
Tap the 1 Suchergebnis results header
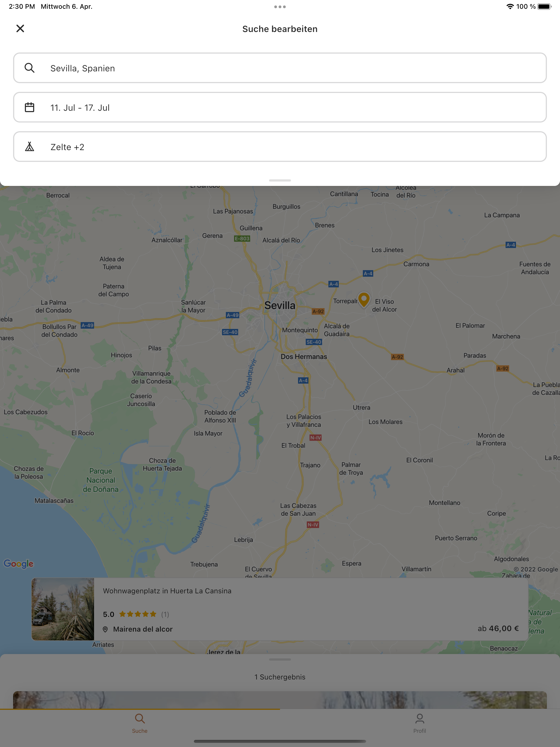280,677
